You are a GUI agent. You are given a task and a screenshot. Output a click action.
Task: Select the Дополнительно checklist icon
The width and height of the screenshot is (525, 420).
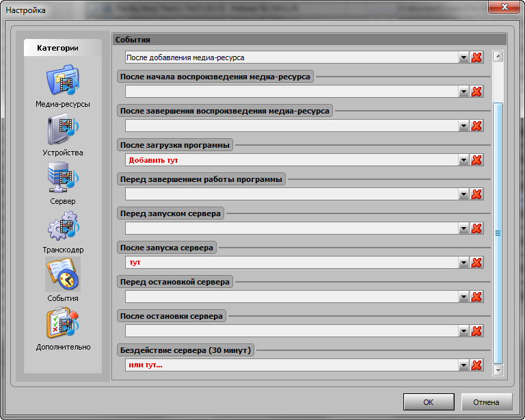click(63, 323)
